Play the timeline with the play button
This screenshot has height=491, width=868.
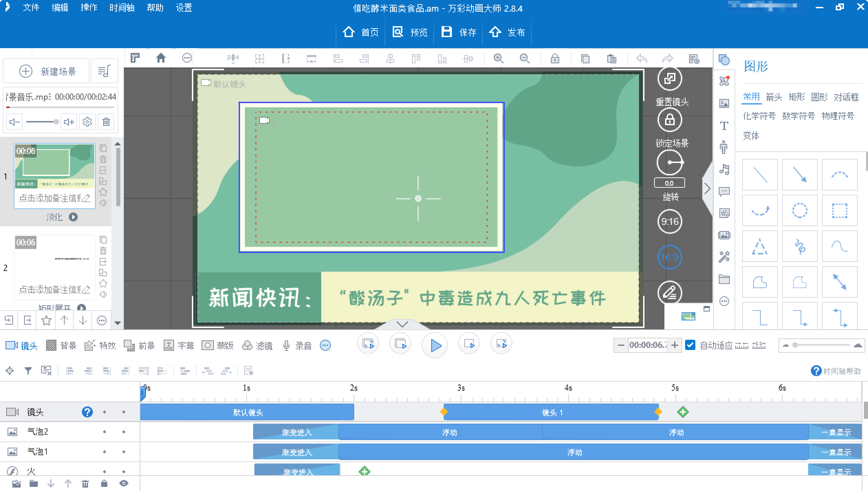pos(435,345)
